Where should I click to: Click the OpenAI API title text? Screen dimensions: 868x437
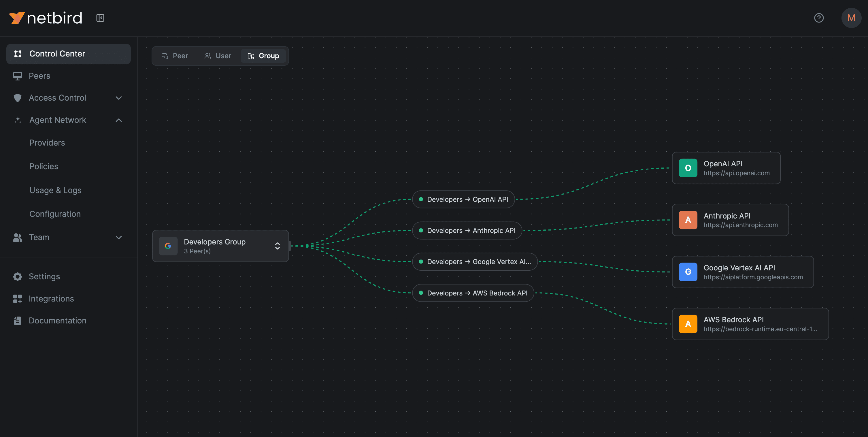pyautogui.click(x=723, y=164)
